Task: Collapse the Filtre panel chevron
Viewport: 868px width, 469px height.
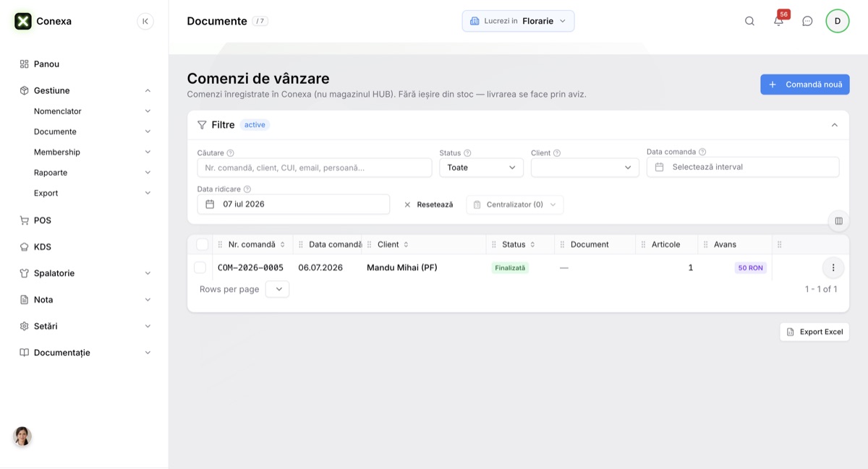Action: [x=835, y=125]
